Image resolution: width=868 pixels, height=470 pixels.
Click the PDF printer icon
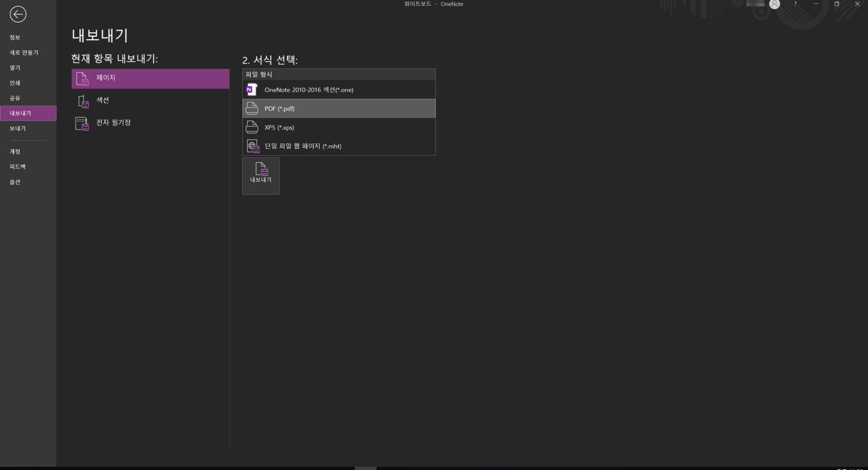pyautogui.click(x=252, y=108)
